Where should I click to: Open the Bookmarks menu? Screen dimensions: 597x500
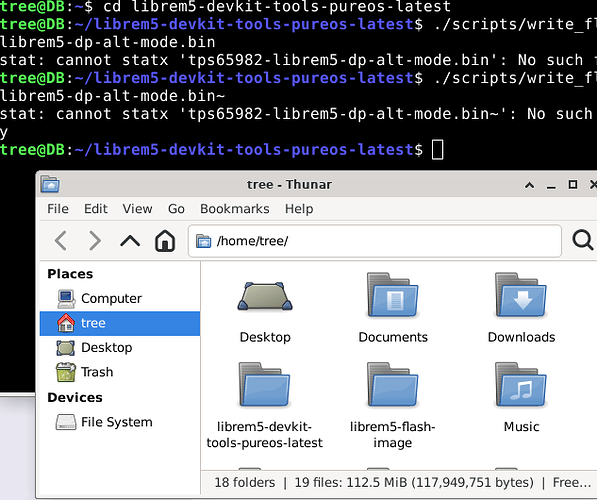(235, 209)
